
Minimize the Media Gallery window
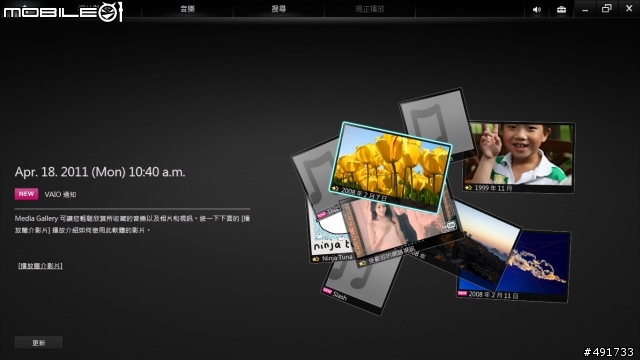click(x=585, y=9)
